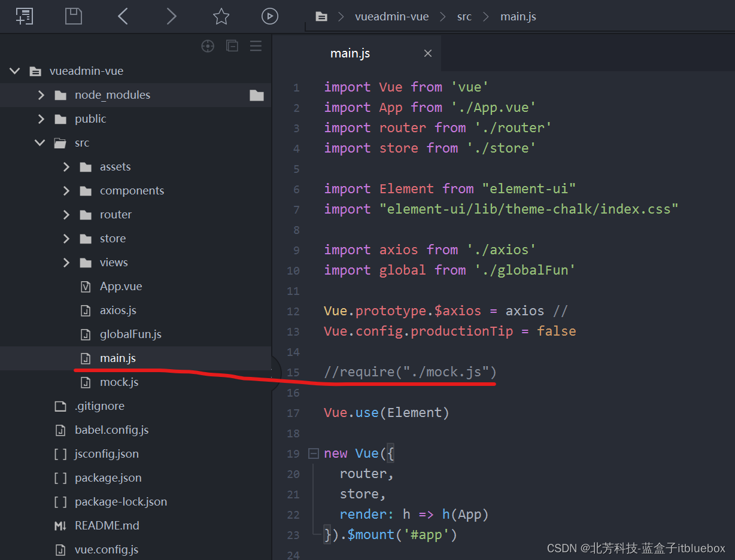This screenshot has width=735, height=560.
Task: Select the node_modules folder label
Action: point(113,95)
